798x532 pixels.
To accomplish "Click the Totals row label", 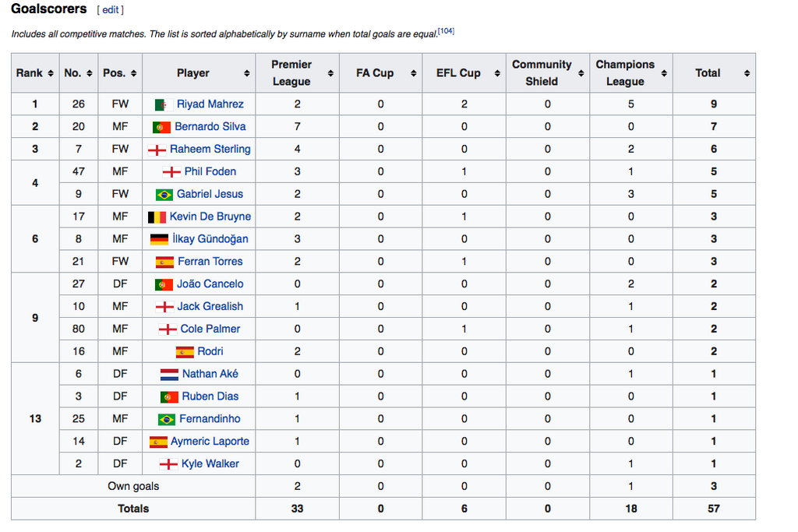I will (x=133, y=509).
